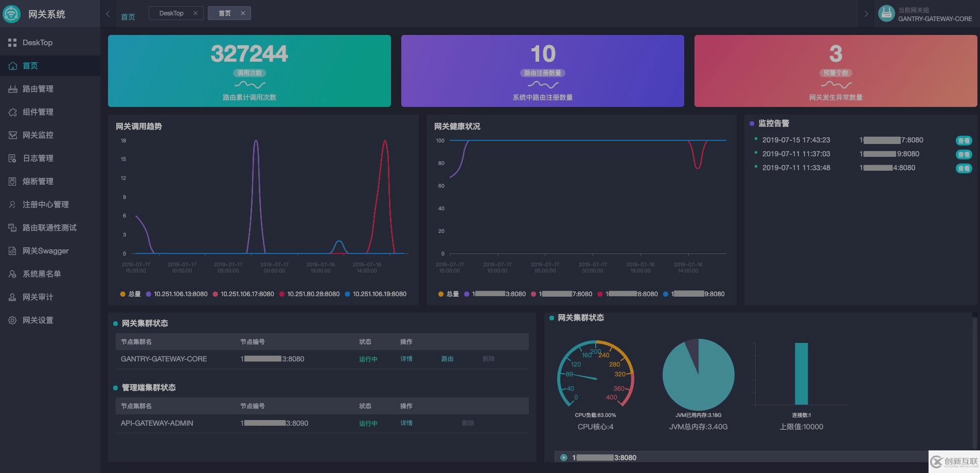Toggle the 10.251.106.17:8080 series in the trend legend

[243, 294]
